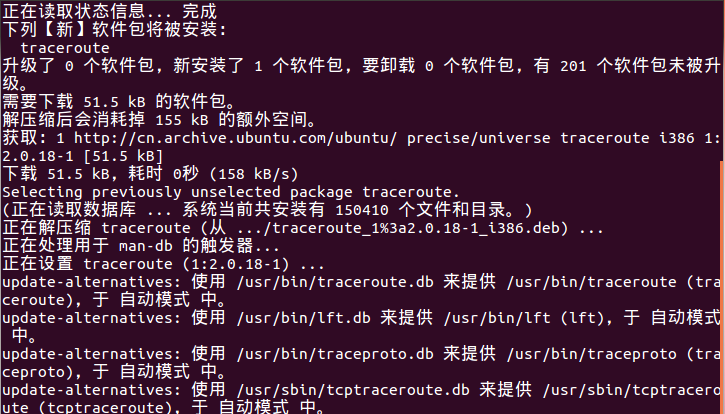The image size is (725, 414).
Task: Click the indented traceroute package name
Action: pyautogui.click(x=65, y=47)
